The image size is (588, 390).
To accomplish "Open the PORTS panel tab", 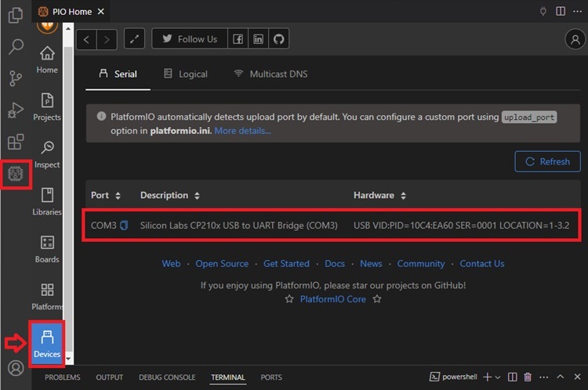I will (271, 377).
